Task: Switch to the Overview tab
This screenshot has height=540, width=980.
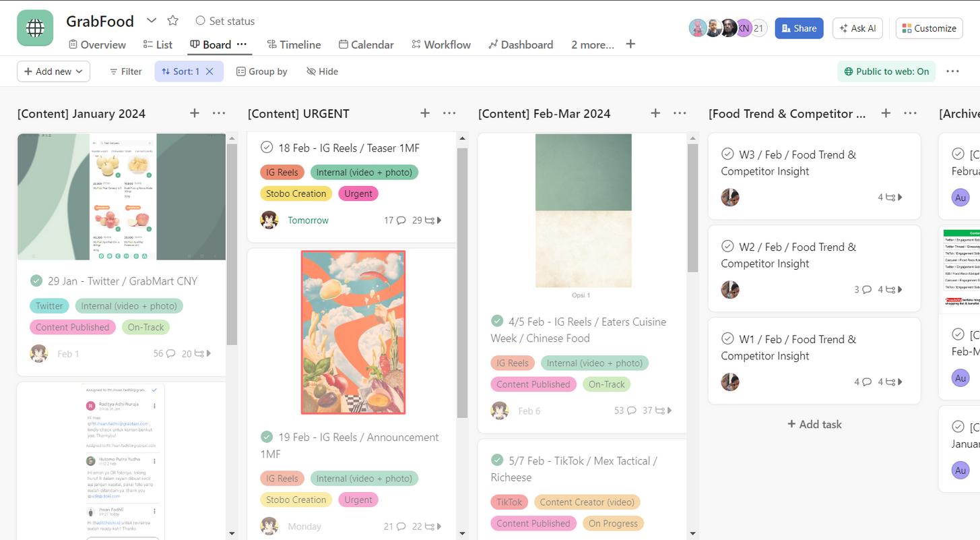Action: pyautogui.click(x=97, y=44)
